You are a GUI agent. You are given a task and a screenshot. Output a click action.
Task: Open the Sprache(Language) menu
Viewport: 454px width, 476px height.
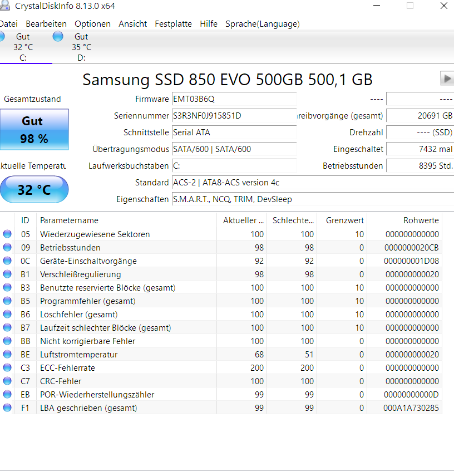[x=263, y=24]
